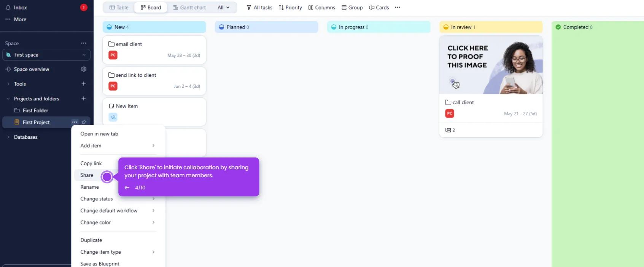
Task: Select Rename menu entry
Action: (89, 187)
